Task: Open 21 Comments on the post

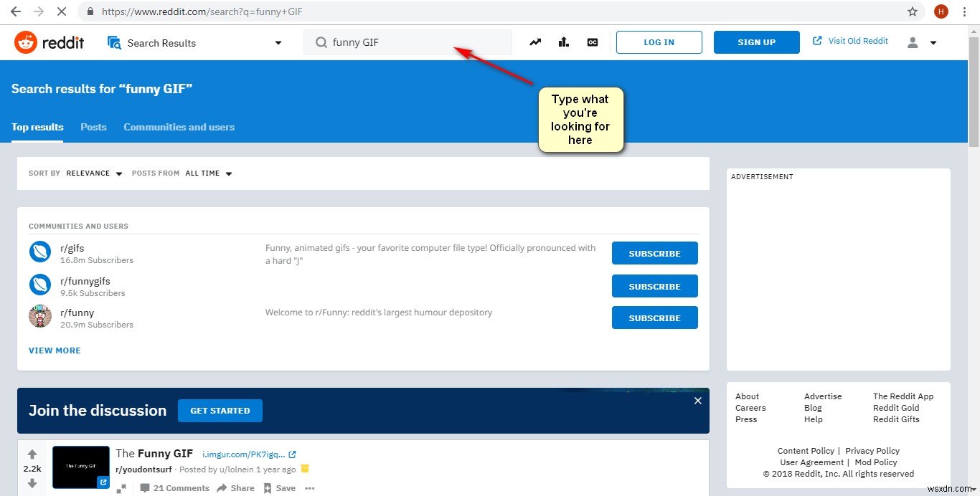Action: coord(174,488)
